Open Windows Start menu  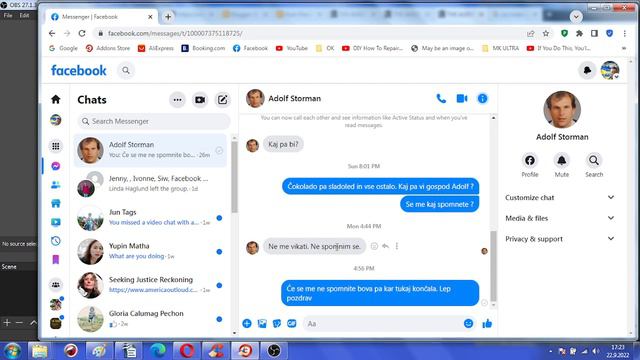(x=12, y=351)
